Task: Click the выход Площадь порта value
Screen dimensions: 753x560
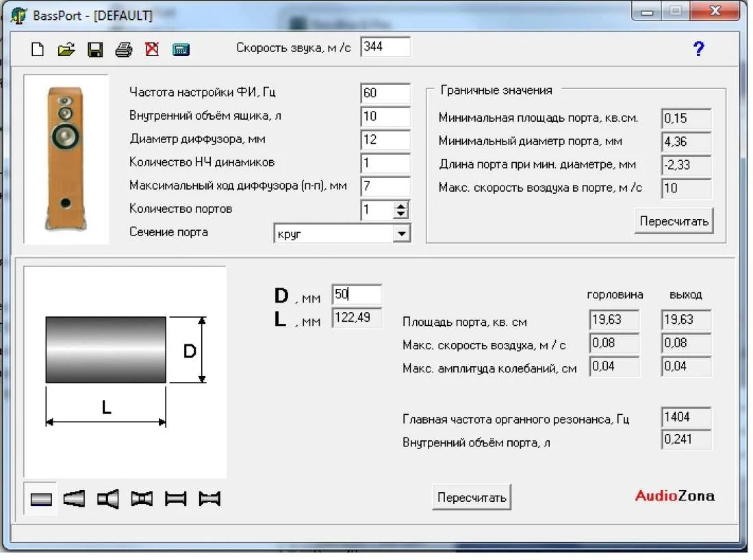Action: [x=686, y=320]
